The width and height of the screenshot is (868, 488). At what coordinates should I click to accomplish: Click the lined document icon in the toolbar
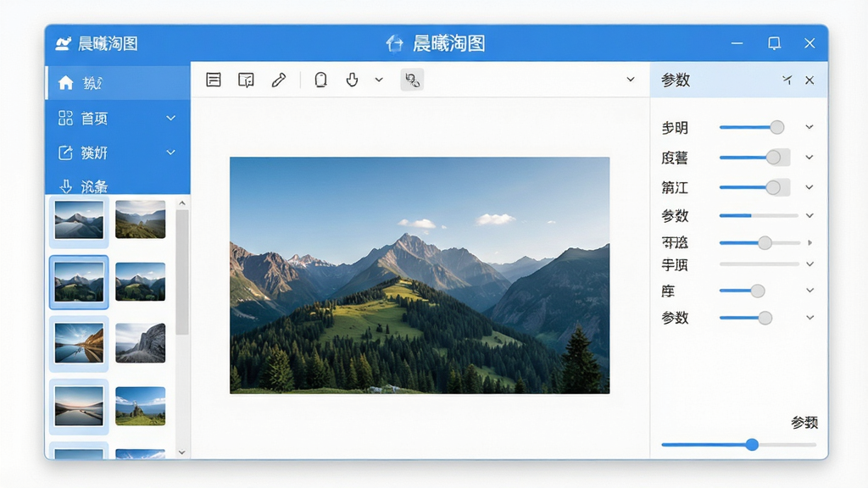pos(213,80)
